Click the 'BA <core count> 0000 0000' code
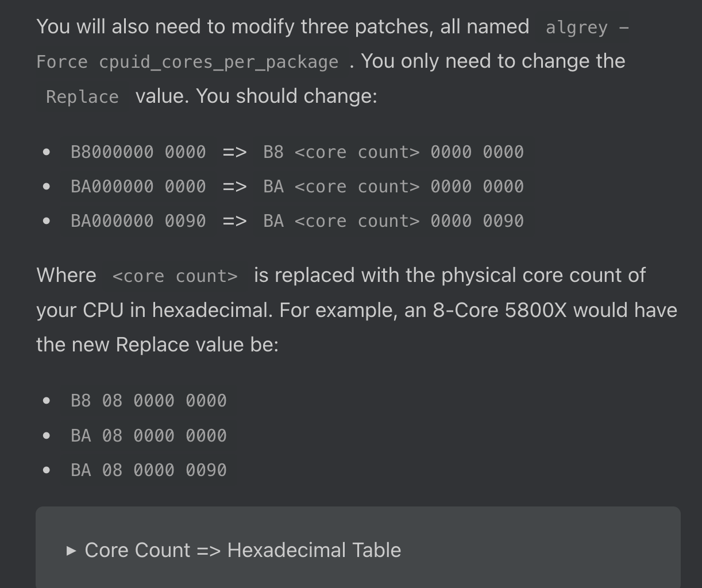The image size is (702, 588). (x=393, y=187)
